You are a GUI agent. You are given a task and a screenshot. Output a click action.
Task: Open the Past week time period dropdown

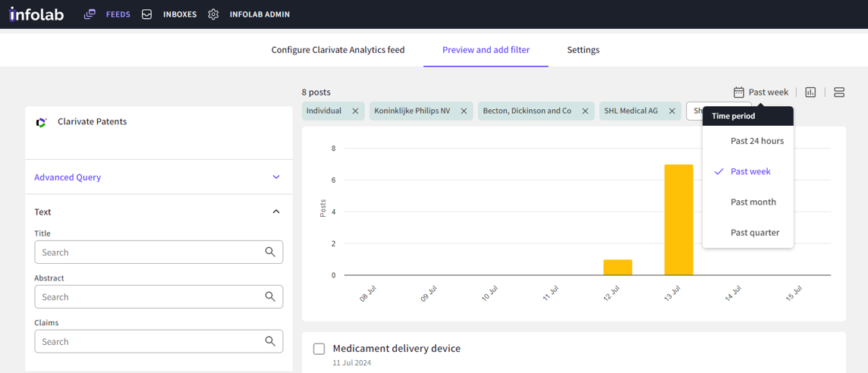761,92
